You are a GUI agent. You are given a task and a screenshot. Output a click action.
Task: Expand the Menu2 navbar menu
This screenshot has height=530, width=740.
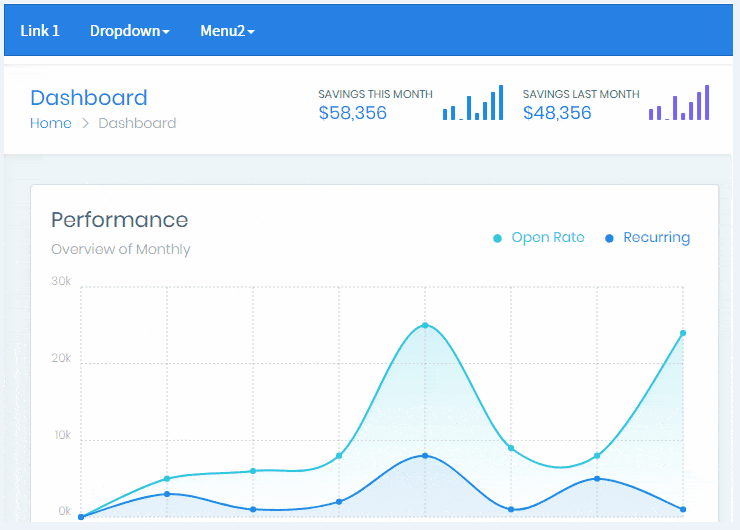point(227,31)
